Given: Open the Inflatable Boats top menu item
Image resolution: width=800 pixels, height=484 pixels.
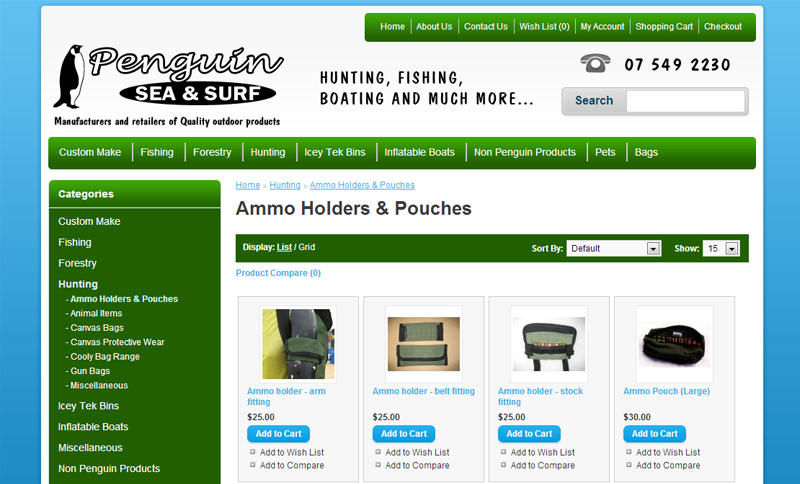Looking at the screenshot, I should (x=419, y=152).
